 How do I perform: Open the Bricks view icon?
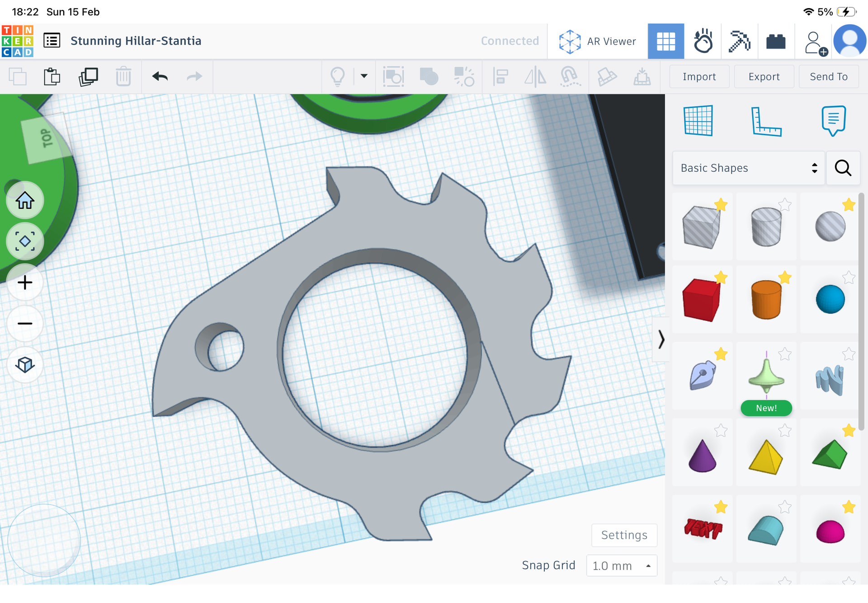tap(776, 41)
